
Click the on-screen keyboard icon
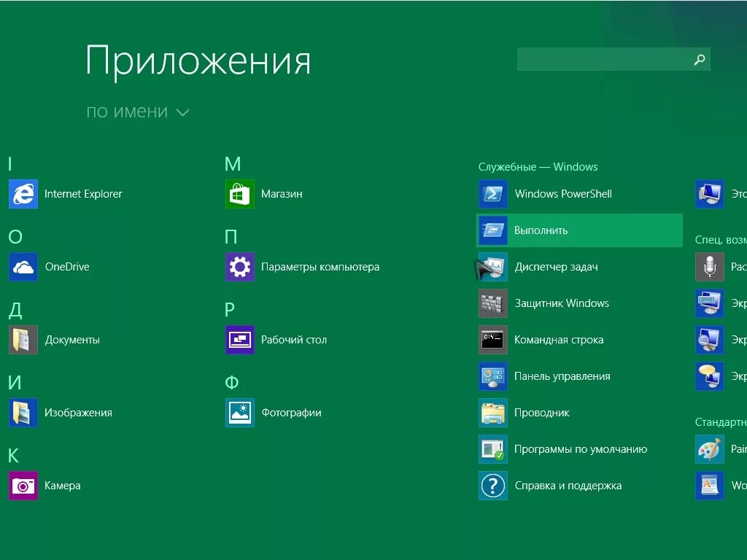[x=709, y=303]
